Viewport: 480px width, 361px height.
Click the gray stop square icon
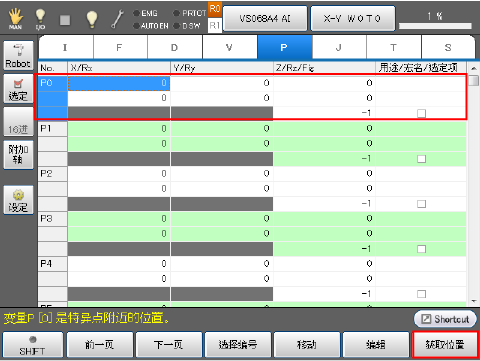pos(65,20)
